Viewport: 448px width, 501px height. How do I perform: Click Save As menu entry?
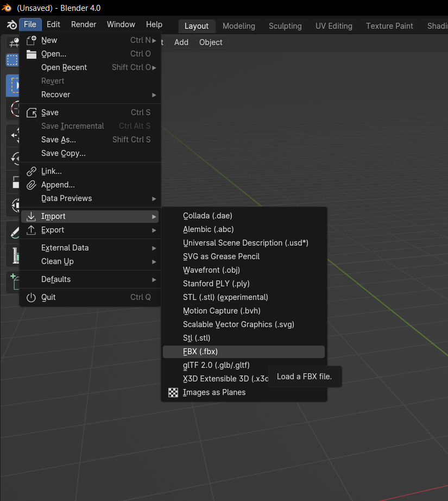click(x=59, y=140)
